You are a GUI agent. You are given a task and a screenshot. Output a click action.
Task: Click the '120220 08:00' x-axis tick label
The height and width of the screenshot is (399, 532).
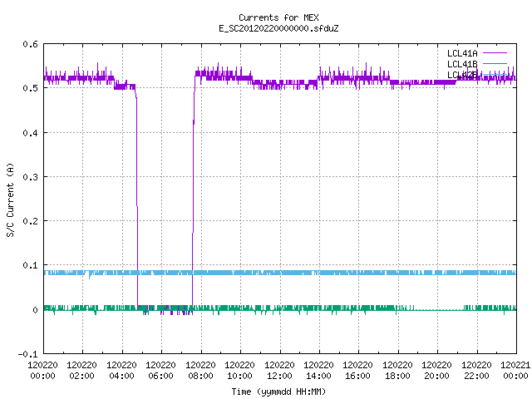tap(200, 371)
